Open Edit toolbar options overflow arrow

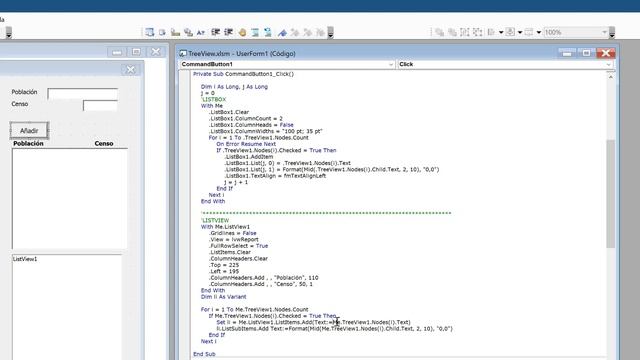coord(331,33)
